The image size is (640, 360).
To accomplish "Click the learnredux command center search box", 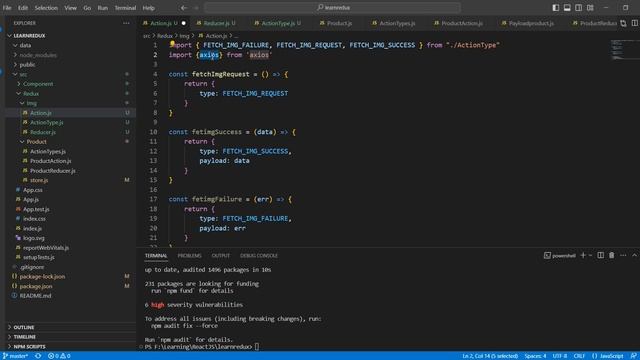I will point(333,8).
